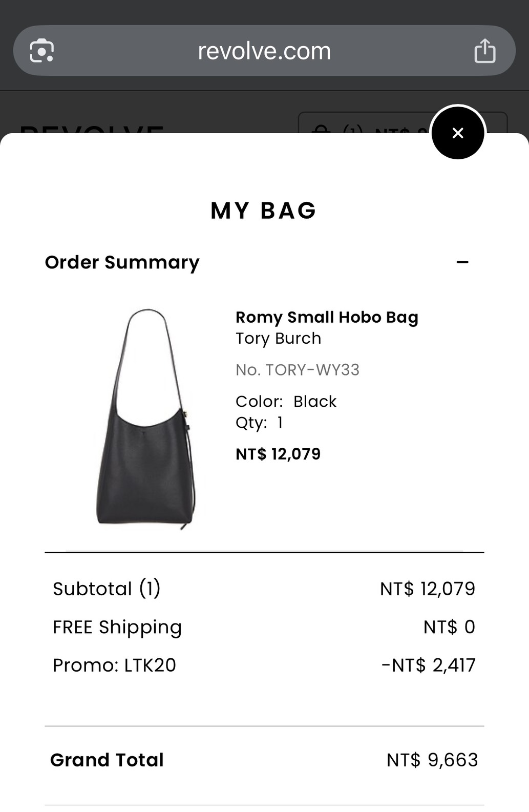Open the share sheet icon
The width and height of the screenshot is (529, 812).
click(484, 51)
